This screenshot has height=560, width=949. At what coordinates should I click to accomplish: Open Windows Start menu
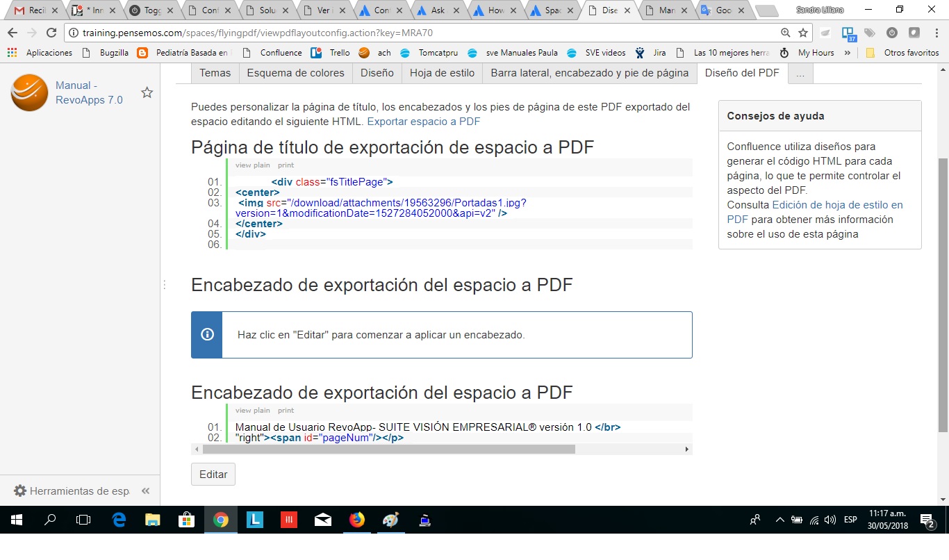pos(17,520)
